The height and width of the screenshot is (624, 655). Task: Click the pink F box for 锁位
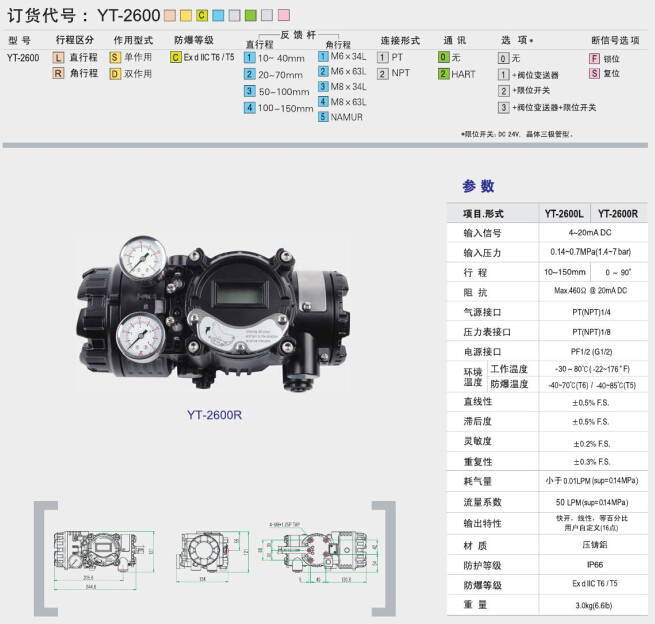point(594,58)
